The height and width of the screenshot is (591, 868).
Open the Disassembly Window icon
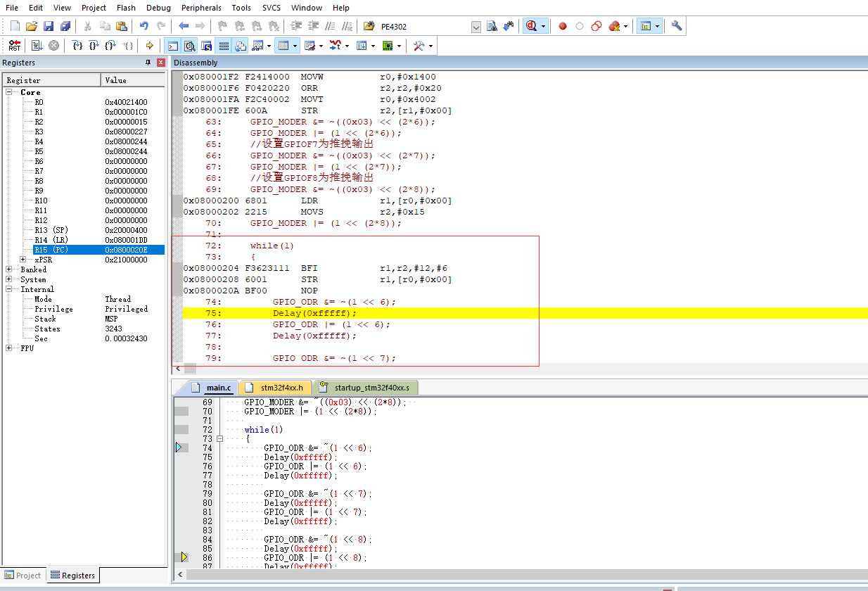point(190,45)
